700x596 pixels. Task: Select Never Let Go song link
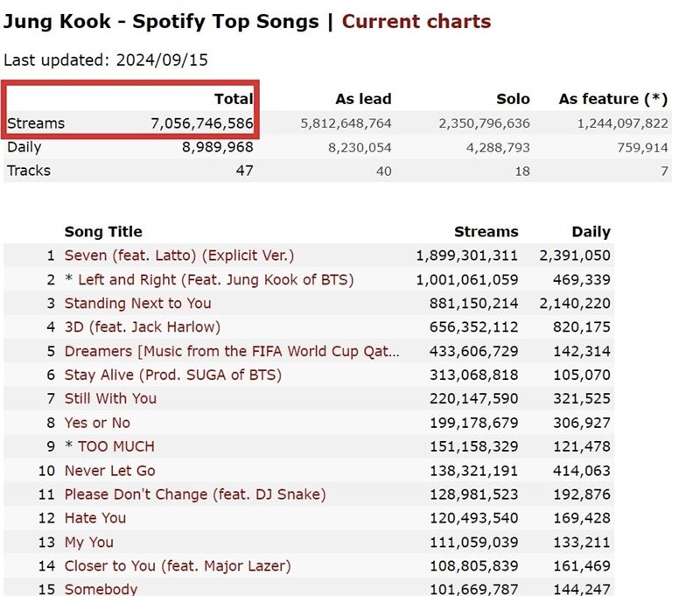tap(109, 471)
